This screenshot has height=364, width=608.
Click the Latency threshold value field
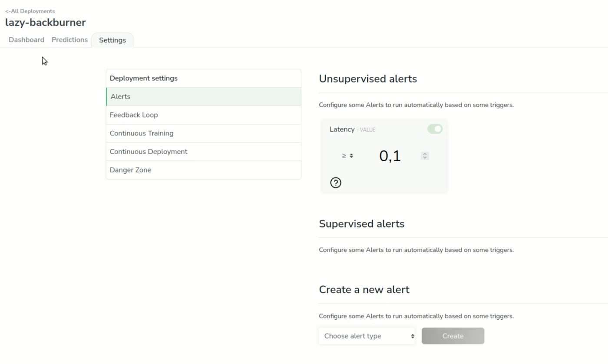(x=390, y=156)
